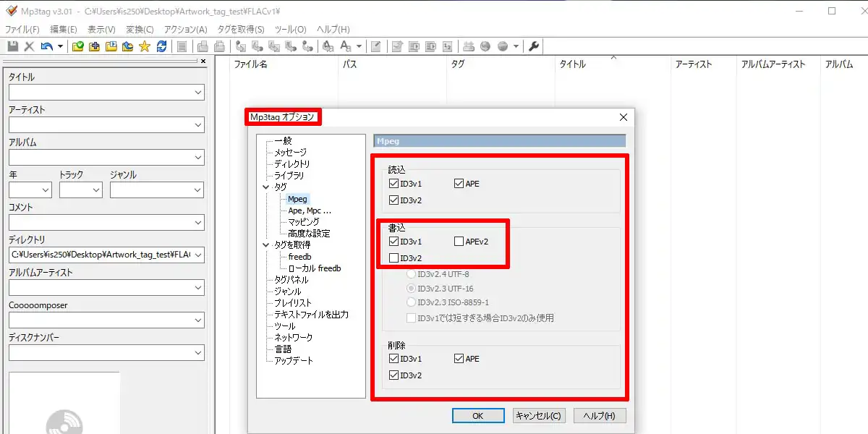Screen dimensions: 868x434
Task: Open the Actions toolbar dropdown arrow
Action: [359, 46]
